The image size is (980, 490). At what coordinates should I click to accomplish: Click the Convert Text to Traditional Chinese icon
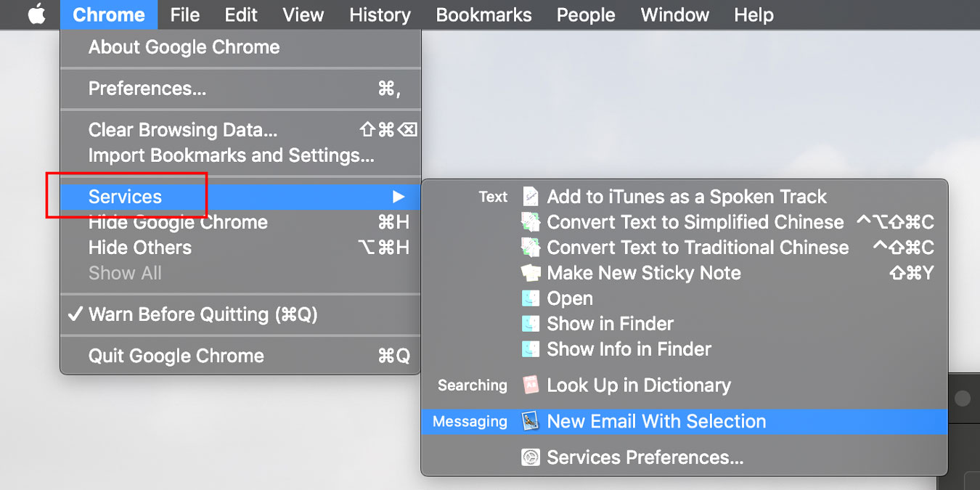(x=531, y=247)
